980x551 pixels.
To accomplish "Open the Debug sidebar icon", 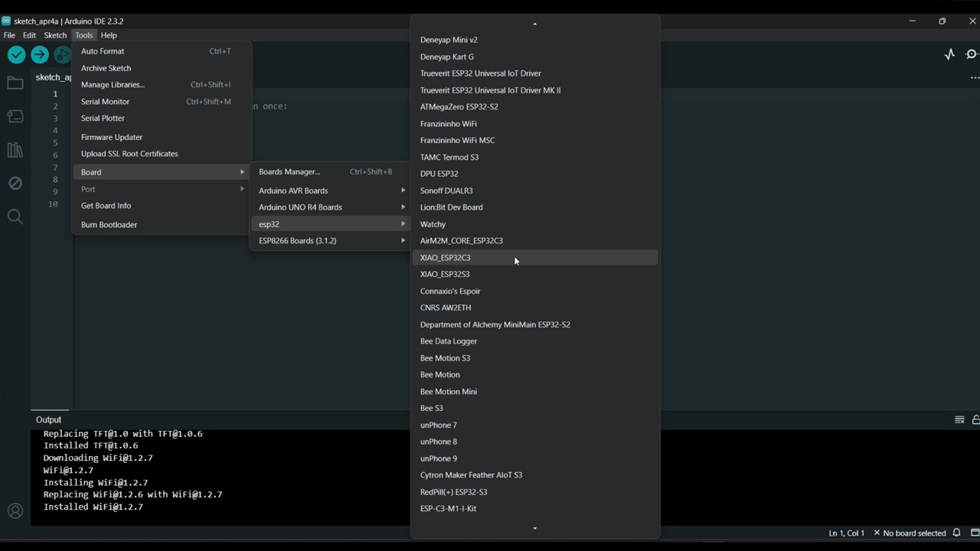I will pyautogui.click(x=15, y=183).
